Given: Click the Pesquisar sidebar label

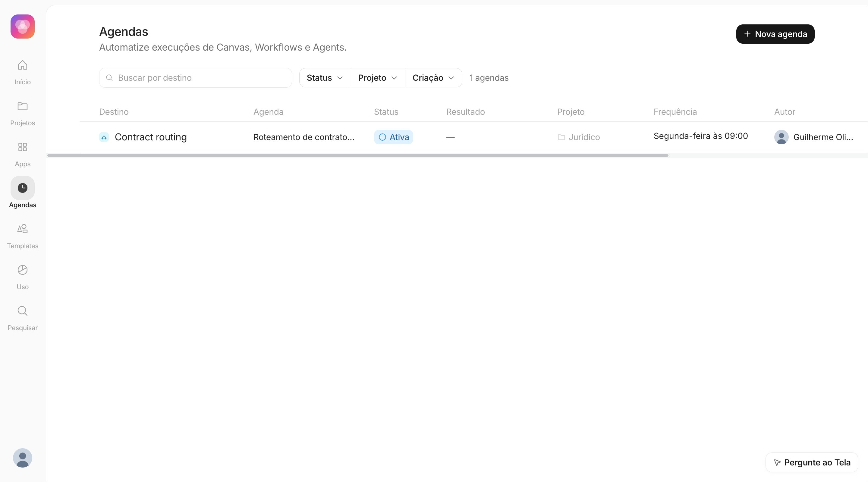Looking at the screenshot, I should pos(23,328).
